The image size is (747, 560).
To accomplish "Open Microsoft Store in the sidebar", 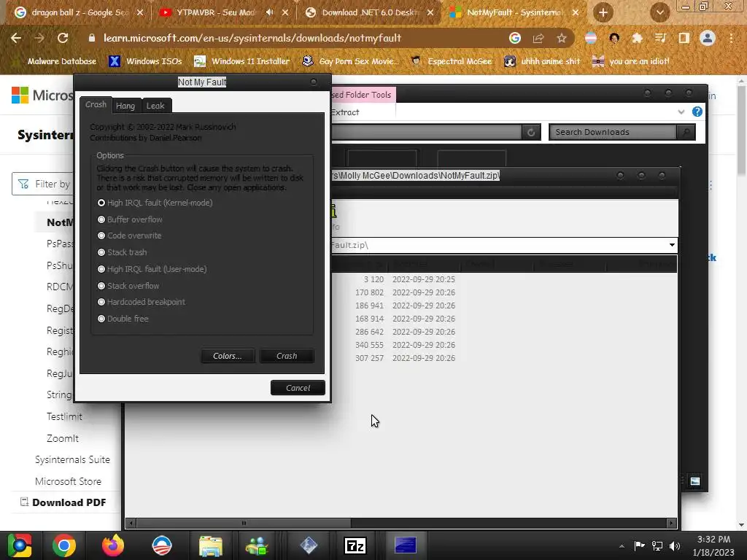I will pyautogui.click(x=68, y=481).
